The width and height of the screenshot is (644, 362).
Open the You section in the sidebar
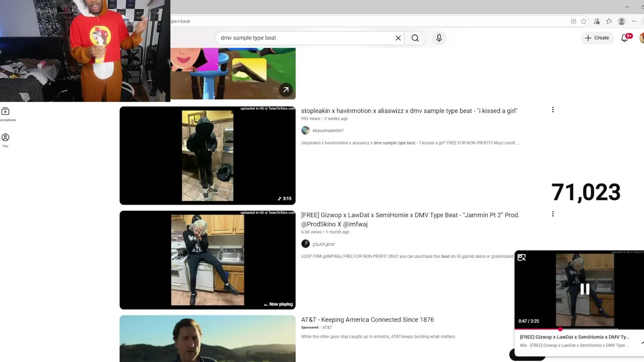point(6,140)
